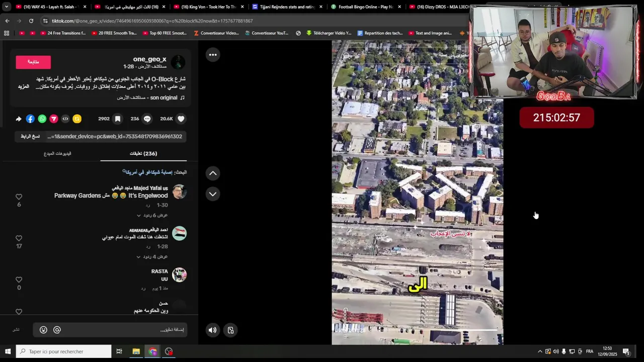Open Windows Start menu

pos(8,351)
